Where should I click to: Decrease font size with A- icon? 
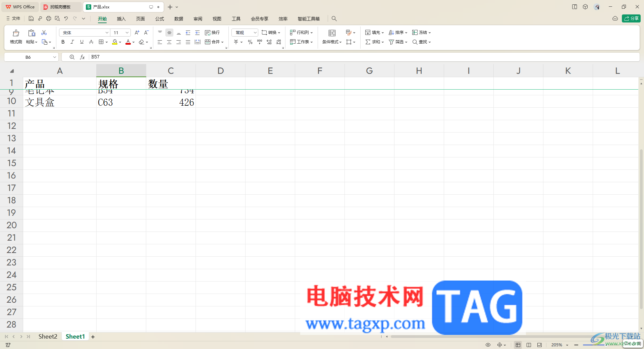pos(146,33)
